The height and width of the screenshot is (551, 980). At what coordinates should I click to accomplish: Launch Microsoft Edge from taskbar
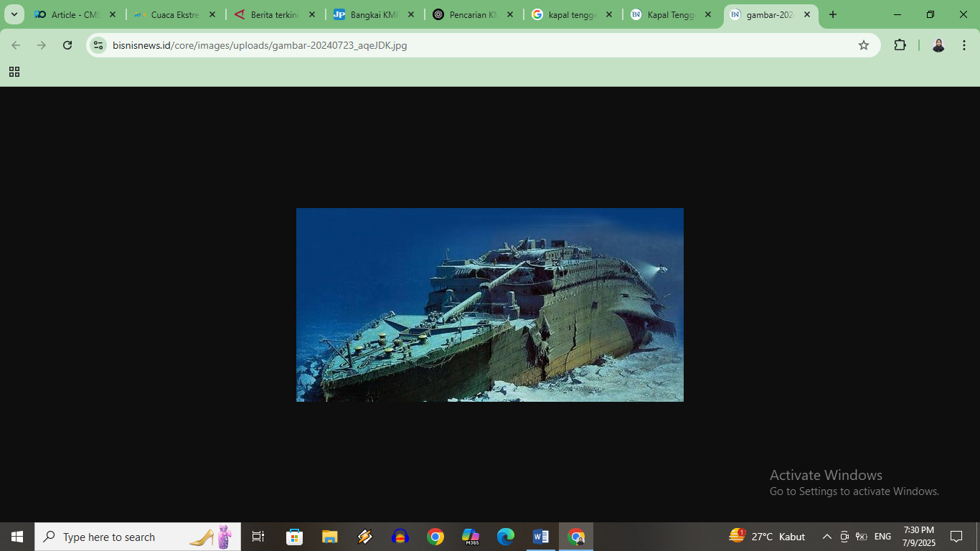(506, 537)
